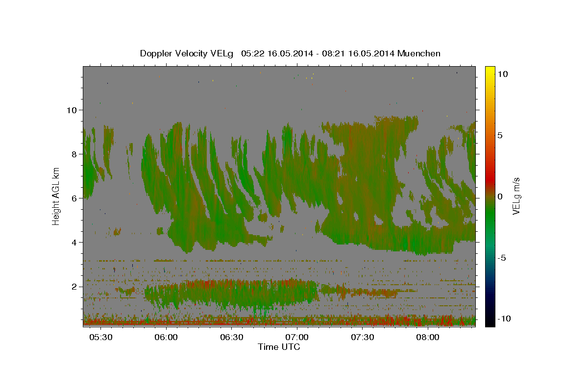Click the 07:00 time tick label
This screenshot has width=588, height=392.
(297, 338)
